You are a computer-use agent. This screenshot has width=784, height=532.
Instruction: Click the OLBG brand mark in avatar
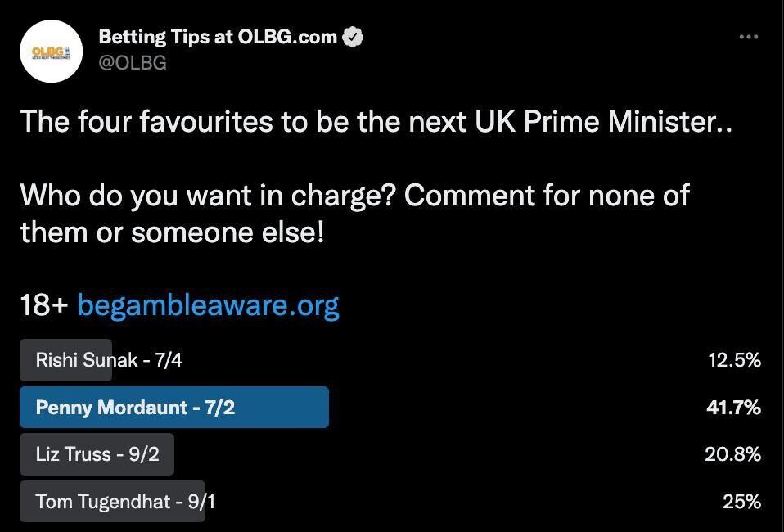click(x=51, y=51)
